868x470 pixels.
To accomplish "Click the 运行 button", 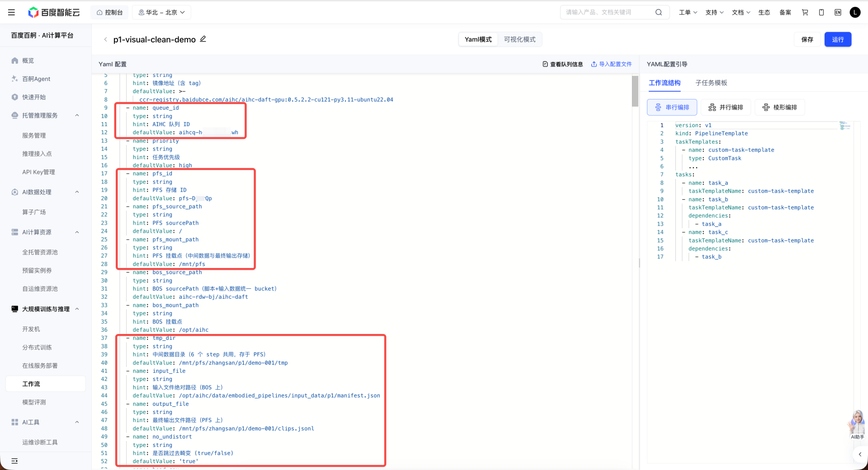I will [838, 39].
